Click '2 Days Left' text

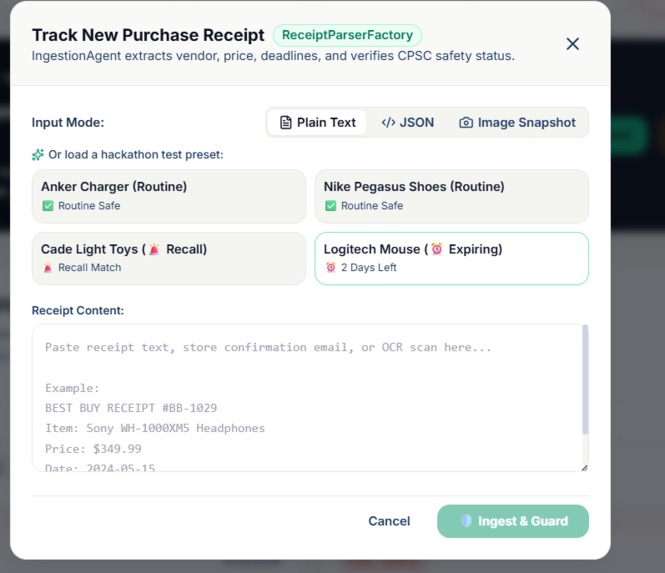click(369, 268)
